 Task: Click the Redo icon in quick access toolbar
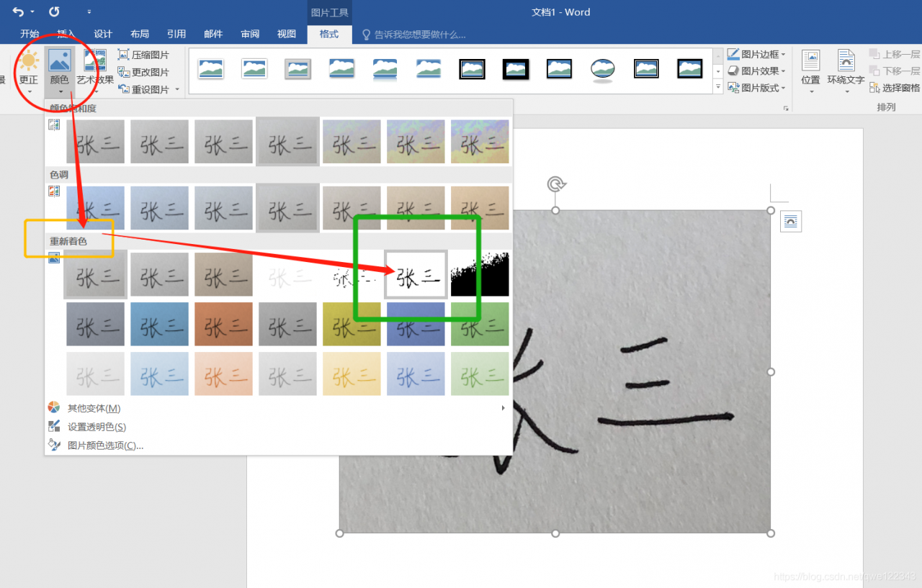[x=55, y=12]
